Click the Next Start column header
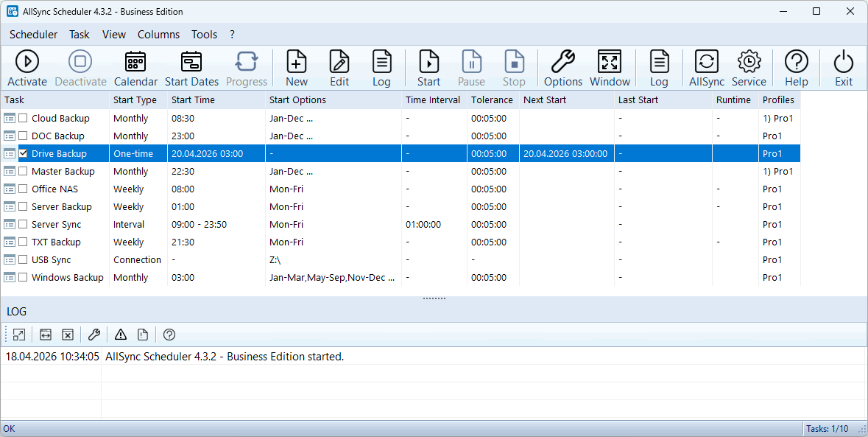 click(543, 99)
